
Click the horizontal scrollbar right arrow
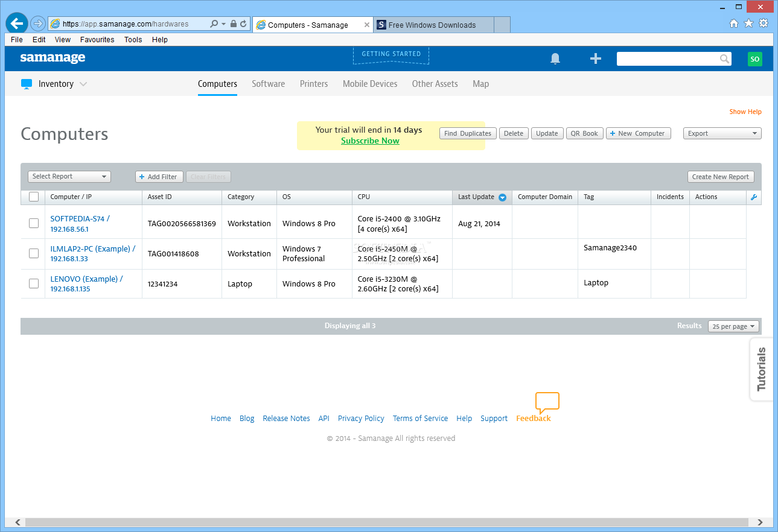760,522
